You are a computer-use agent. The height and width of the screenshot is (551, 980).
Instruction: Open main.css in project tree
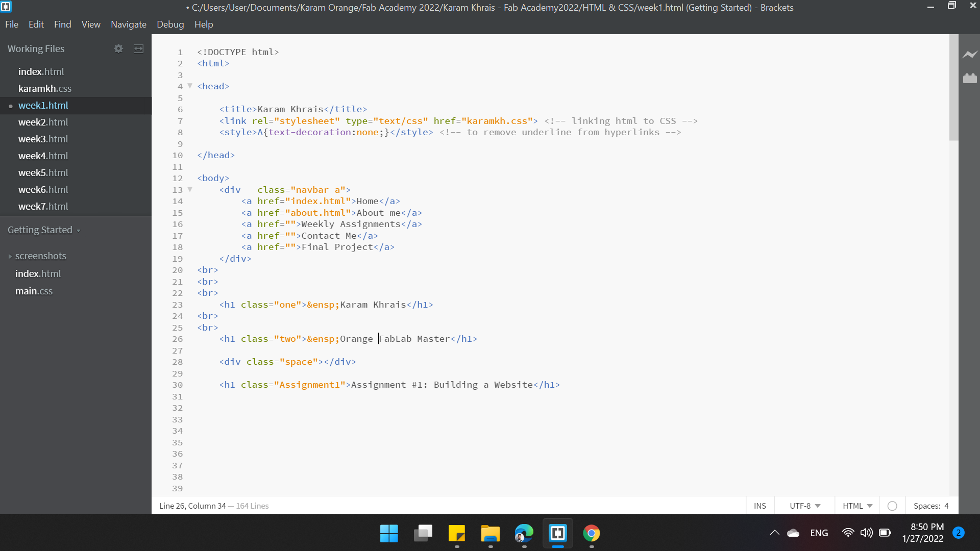[34, 291]
